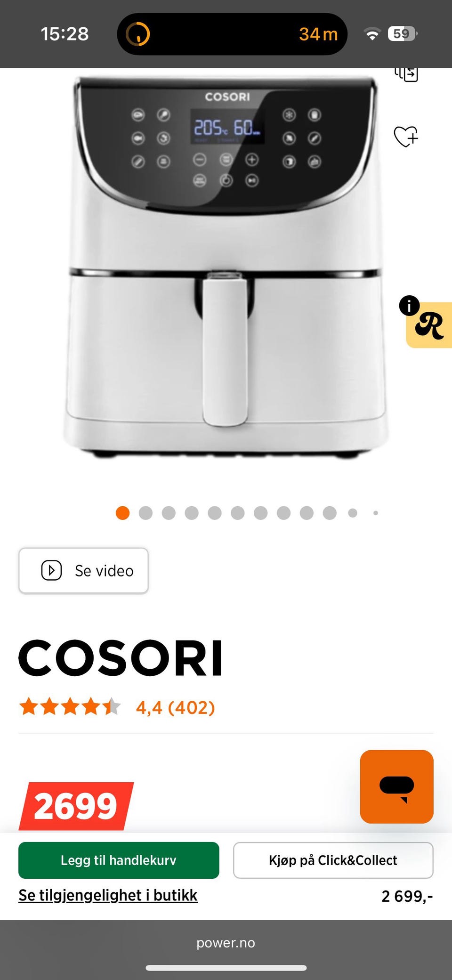Screen dimensions: 452x980
Task: Tap the yellow R rewards badge
Action: [430, 325]
